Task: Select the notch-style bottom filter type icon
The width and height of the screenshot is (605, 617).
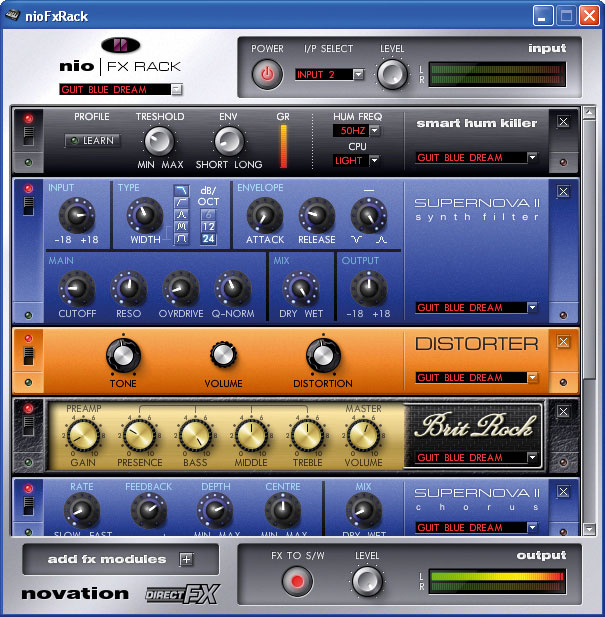Action: [x=181, y=238]
